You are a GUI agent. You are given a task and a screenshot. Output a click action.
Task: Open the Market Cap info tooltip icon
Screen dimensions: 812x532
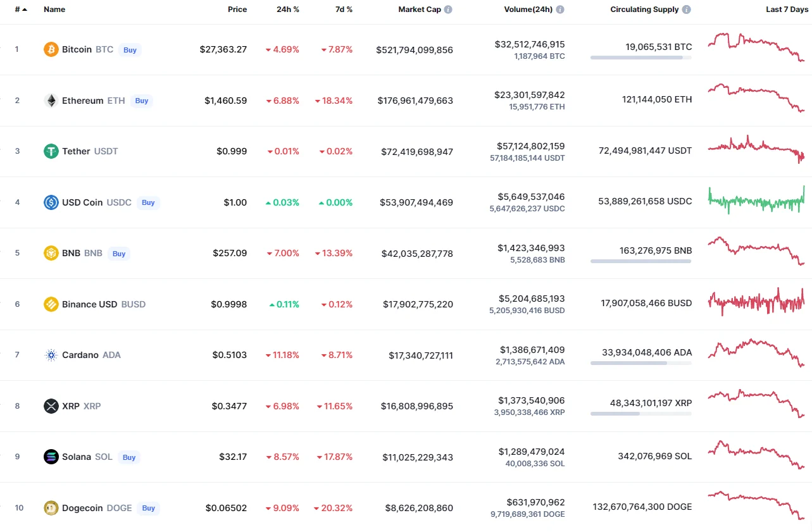click(x=448, y=9)
